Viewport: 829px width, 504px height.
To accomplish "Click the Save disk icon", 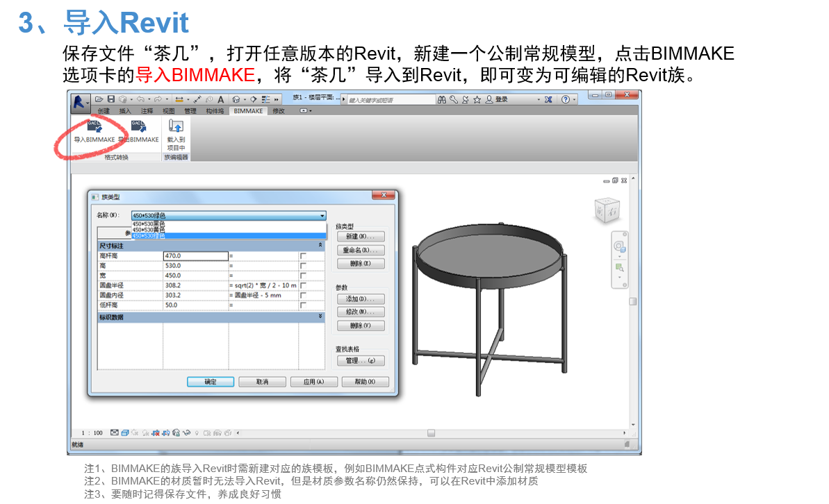I will (x=111, y=99).
